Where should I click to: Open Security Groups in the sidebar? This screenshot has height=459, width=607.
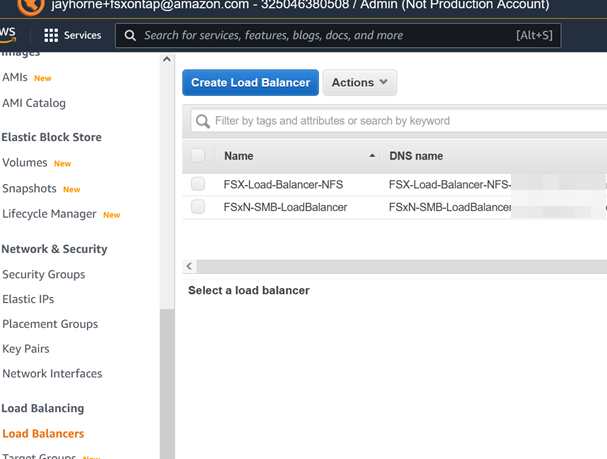pyautogui.click(x=44, y=274)
